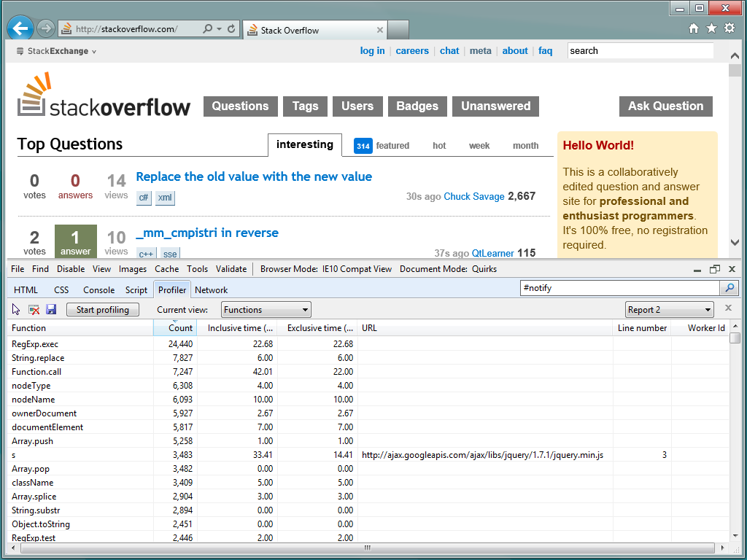Screen dimensions: 747x560
Task: Open the Report 2 dropdown
Action: click(x=670, y=309)
